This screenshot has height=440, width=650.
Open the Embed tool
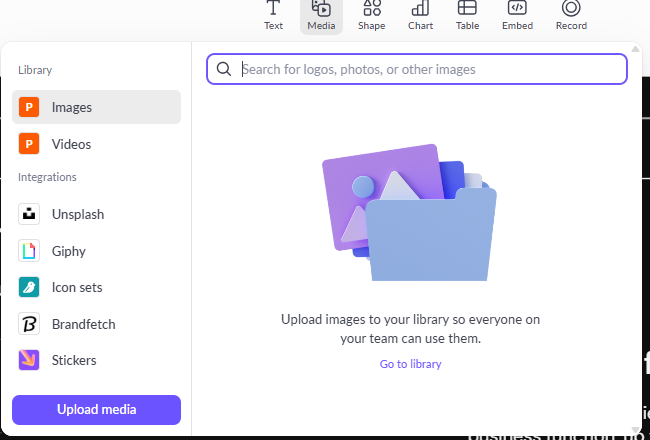(517, 16)
